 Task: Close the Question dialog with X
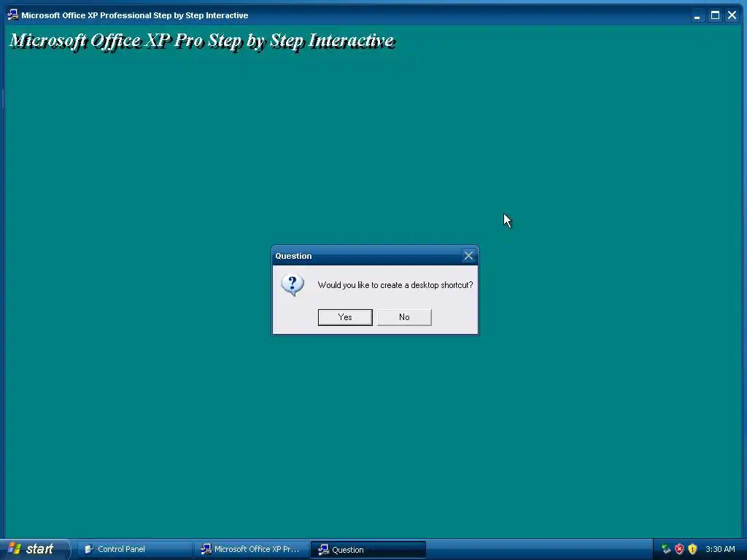(x=468, y=256)
